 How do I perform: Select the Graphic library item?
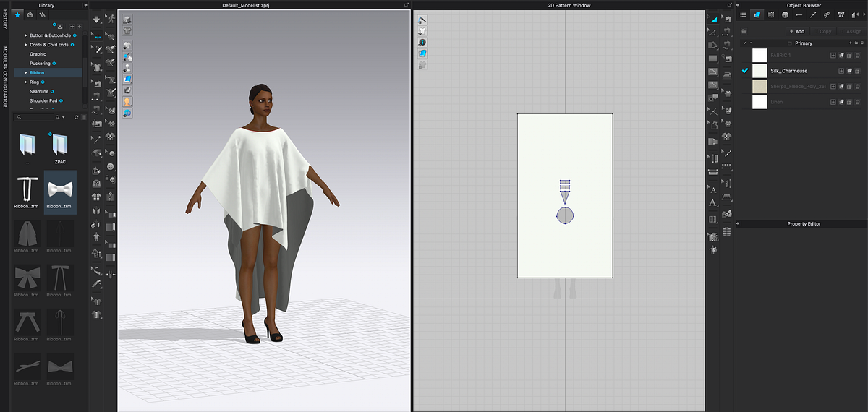(x=38, y=54)
